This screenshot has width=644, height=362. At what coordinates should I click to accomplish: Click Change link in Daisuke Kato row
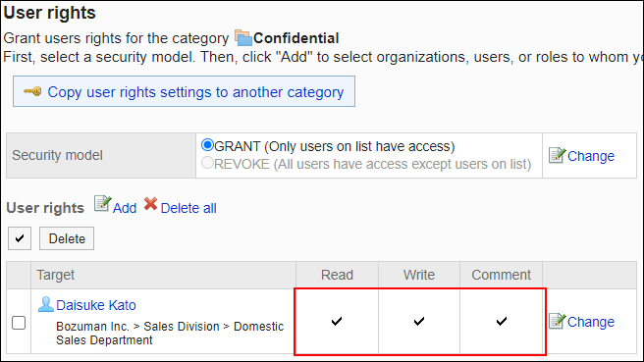click(x=591, y=322)
